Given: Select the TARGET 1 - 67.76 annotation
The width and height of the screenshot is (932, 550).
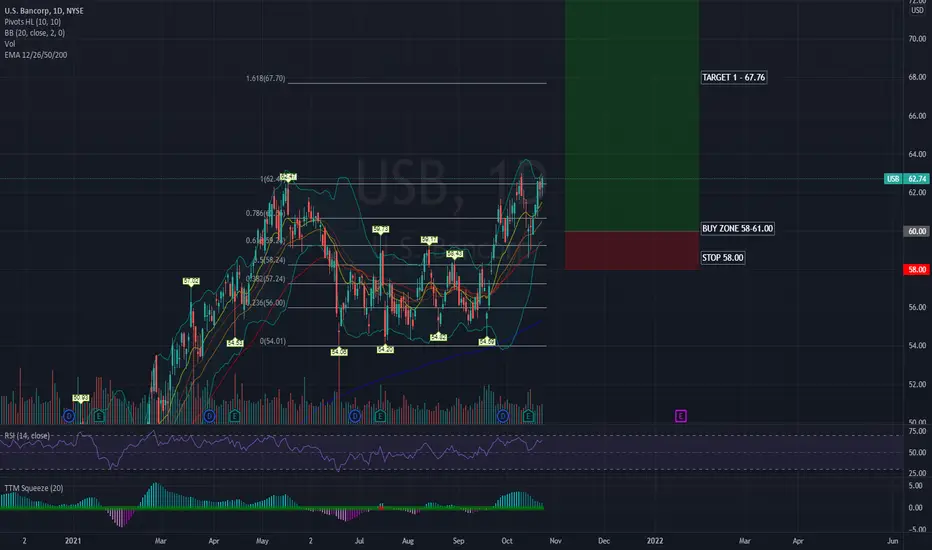Looking at the screenshot, I should [733, 77].
